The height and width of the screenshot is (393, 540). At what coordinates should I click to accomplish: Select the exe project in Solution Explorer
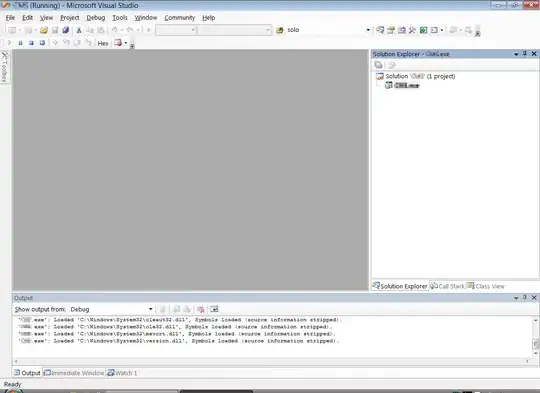[x=402, y=85]
